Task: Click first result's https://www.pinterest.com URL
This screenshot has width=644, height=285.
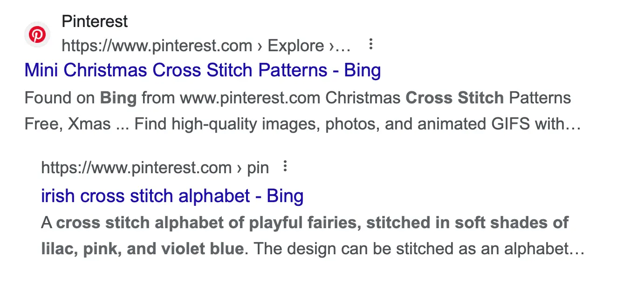Action: [157, 46]
